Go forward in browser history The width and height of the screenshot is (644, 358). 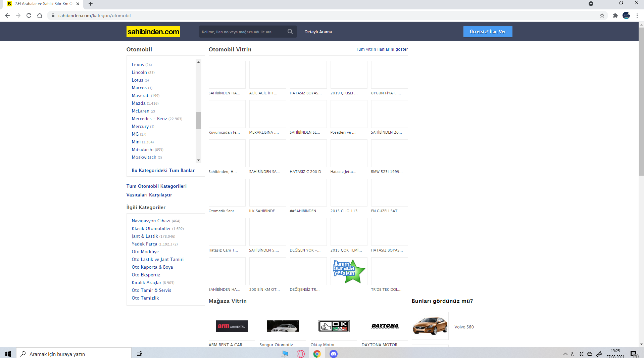tap(18, 15)
